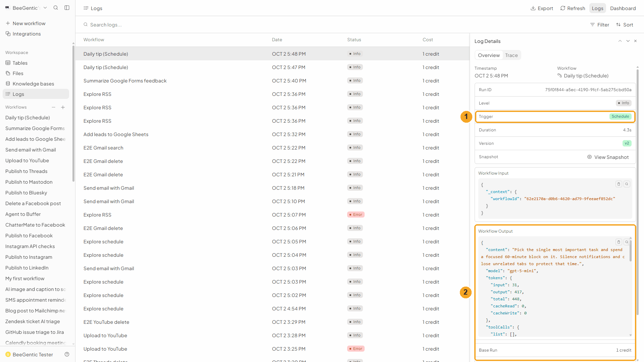Open the Summarize Google Forms feedback log
Viewport: 644px width, 362px height.
(272, 81)
